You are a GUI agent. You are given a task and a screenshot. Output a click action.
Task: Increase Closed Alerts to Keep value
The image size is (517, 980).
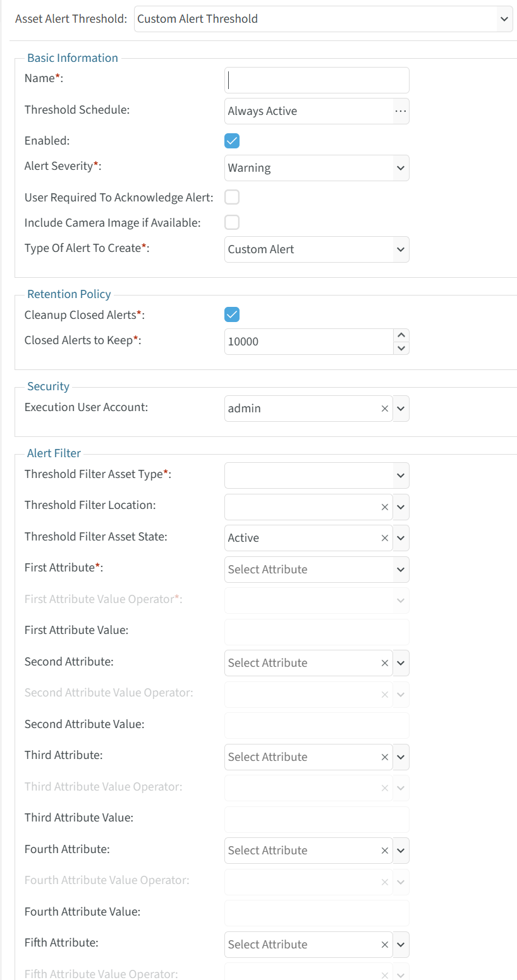[x=401, y=335]
